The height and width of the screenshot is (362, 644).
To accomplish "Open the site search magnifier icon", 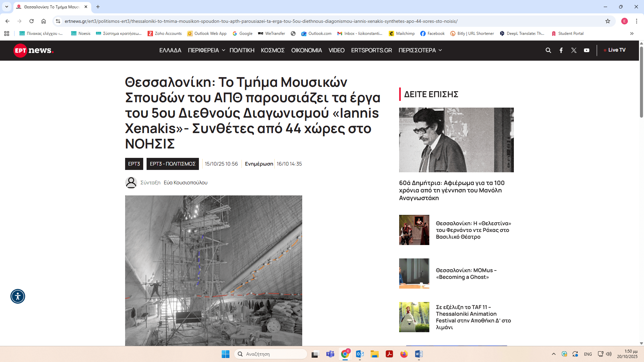I will pos(548,50).
